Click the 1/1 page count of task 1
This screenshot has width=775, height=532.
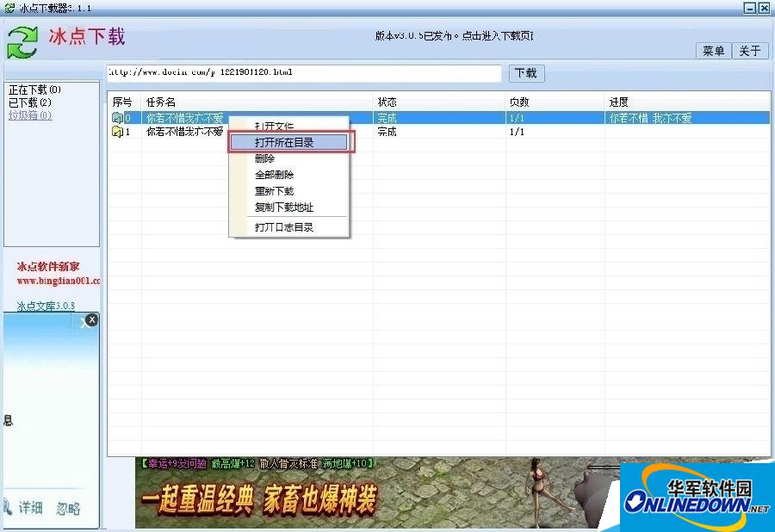click(x=517, y=132)
